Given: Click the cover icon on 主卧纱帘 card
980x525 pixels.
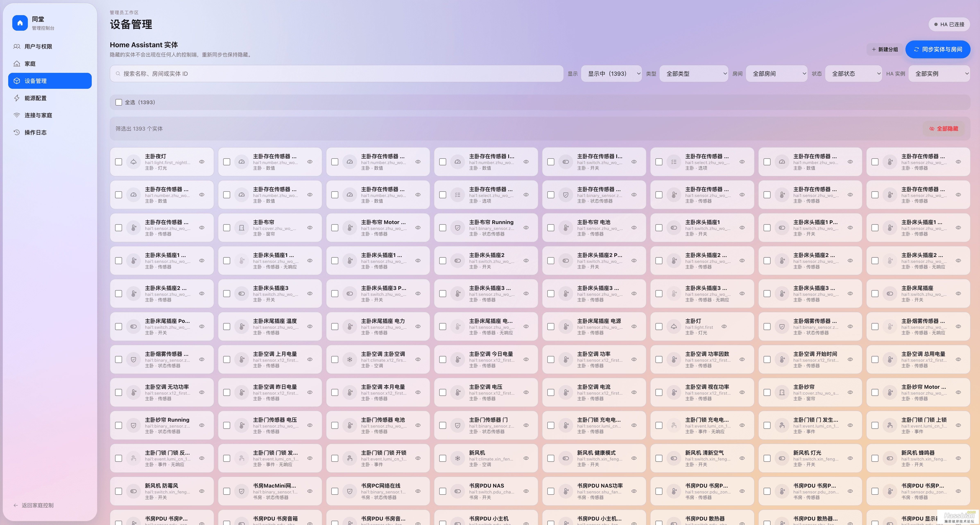Looking at the screenshot, I should pos(782,393).
